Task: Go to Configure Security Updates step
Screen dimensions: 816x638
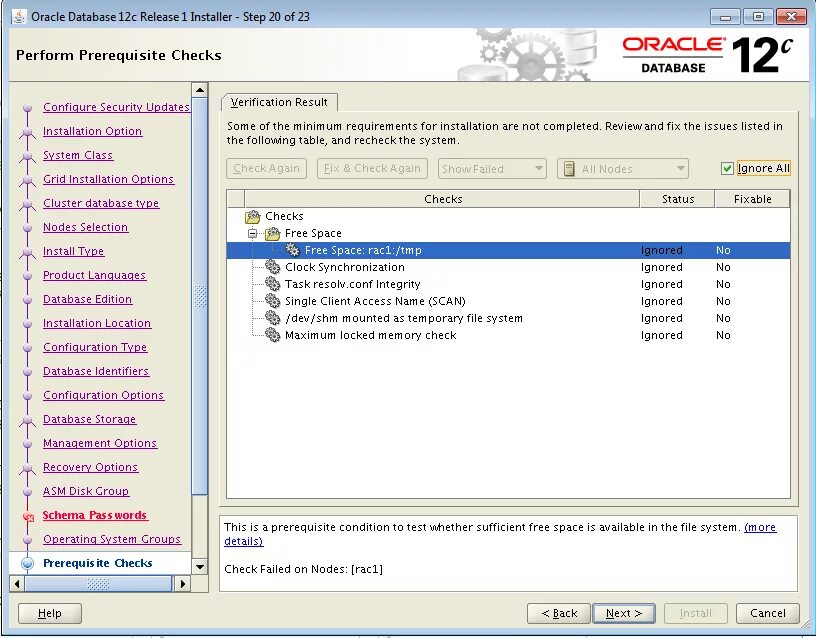Action: click(117, 107)
